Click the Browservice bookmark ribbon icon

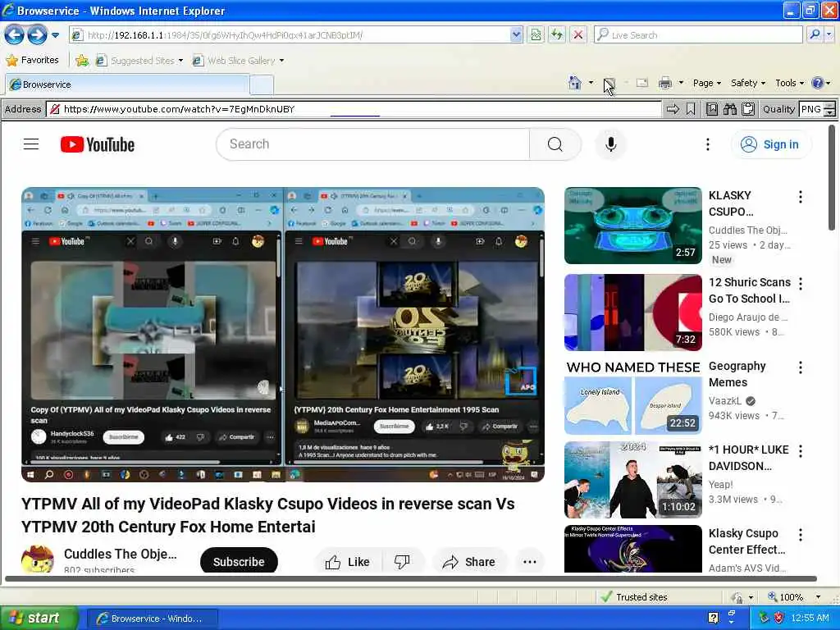tap(691, 109)
